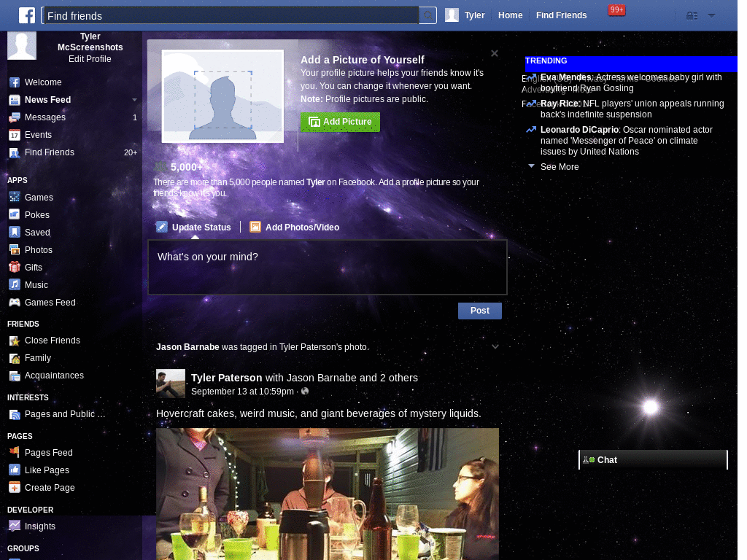
Task: Open the Family list icon
Action: [x=15, y=358]
